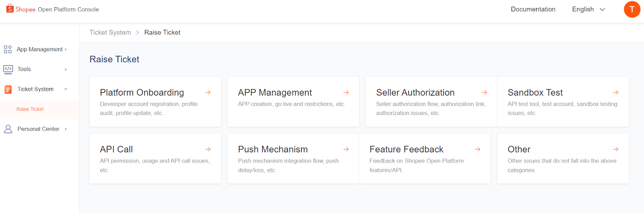Viewport: 644px width, 213px height.
Task: Open the user avatar T menu
Action: coord(632,9)
